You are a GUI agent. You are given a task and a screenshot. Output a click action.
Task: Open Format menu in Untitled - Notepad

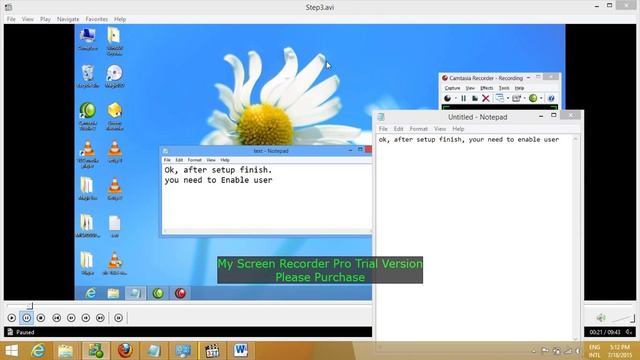[418, 129]
